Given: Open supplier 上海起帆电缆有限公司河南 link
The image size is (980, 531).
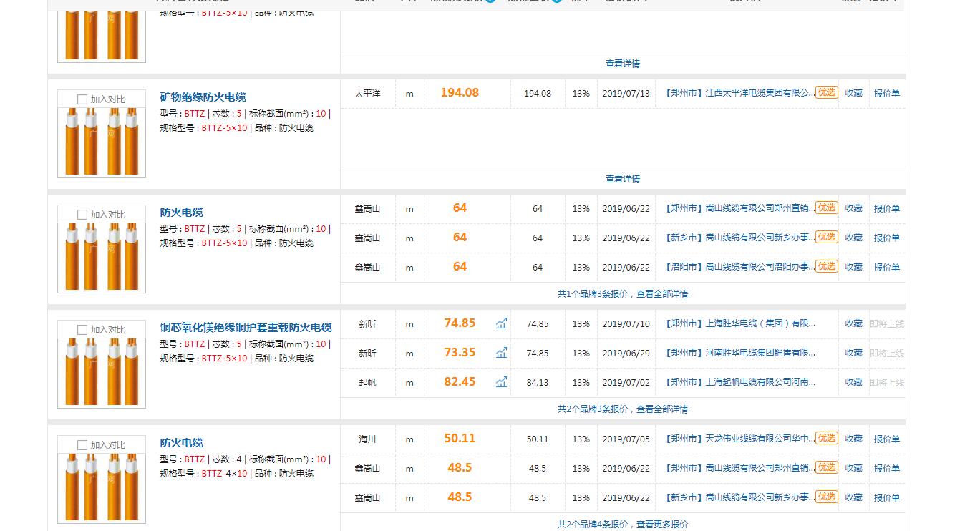Looking at the screenshot, I should click(739, 382).
